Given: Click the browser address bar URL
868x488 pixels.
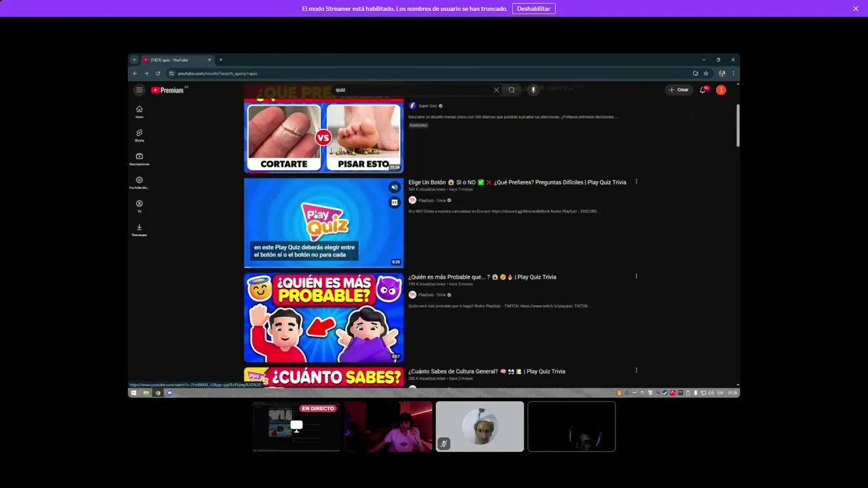Looking at the screenshot, I should tap(218, 73).
